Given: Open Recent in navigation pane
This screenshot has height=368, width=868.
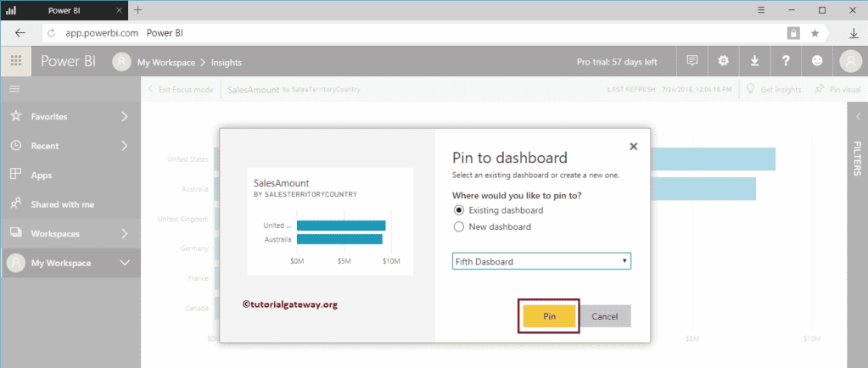Looking at the screenshot, I should (x=70, y=146).
